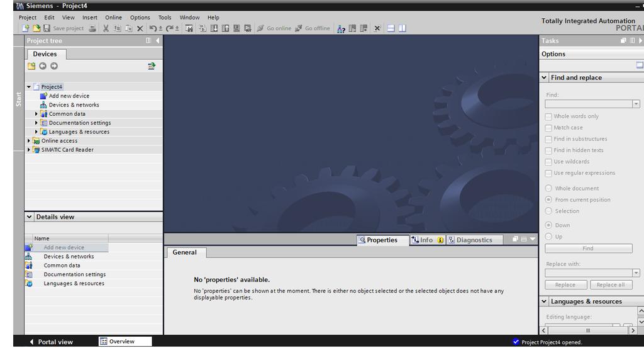Open the Edit menu

coord(49,17)
